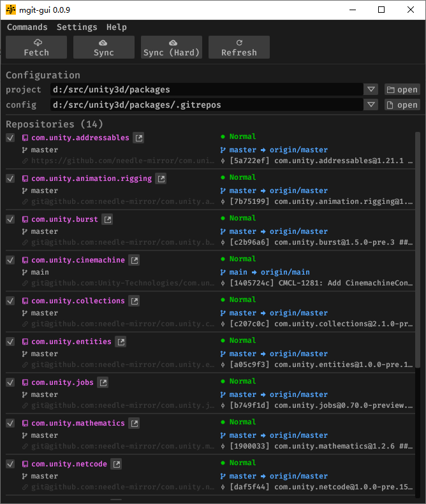
Task: Click the link icon before the com.unity.mathematics URL
Action: (x=25, y=447)
